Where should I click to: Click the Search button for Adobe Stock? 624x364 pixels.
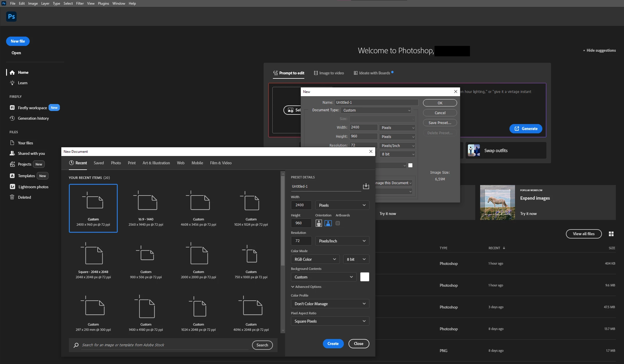click(x=262, y=345)
